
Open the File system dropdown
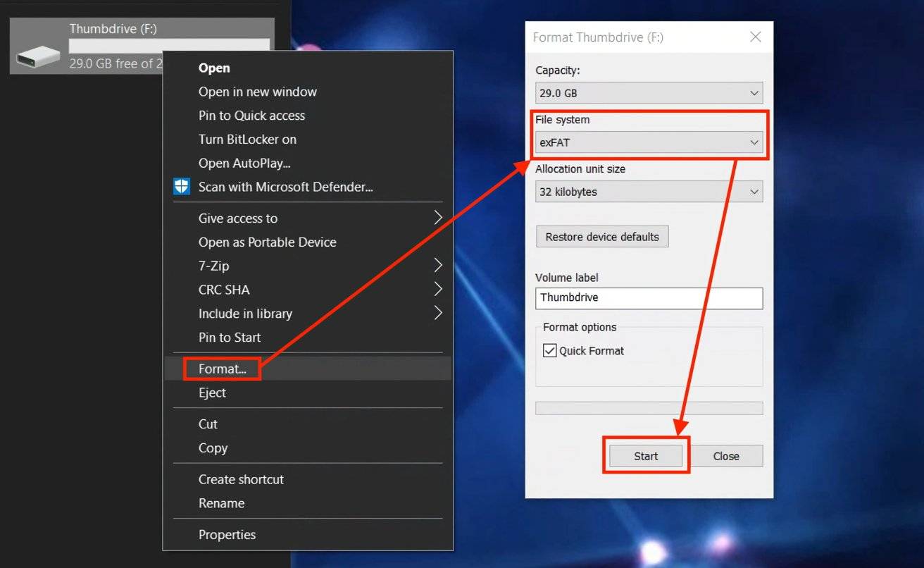click(648, 142)
